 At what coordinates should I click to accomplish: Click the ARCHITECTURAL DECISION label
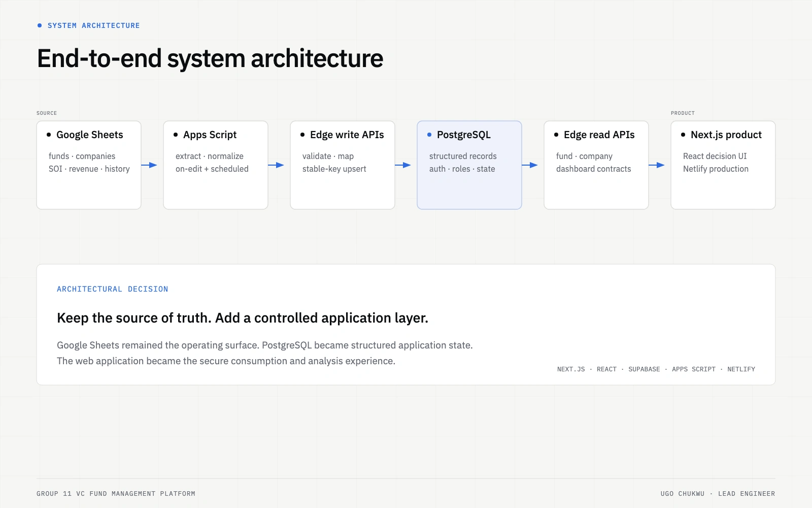(112, 289)
